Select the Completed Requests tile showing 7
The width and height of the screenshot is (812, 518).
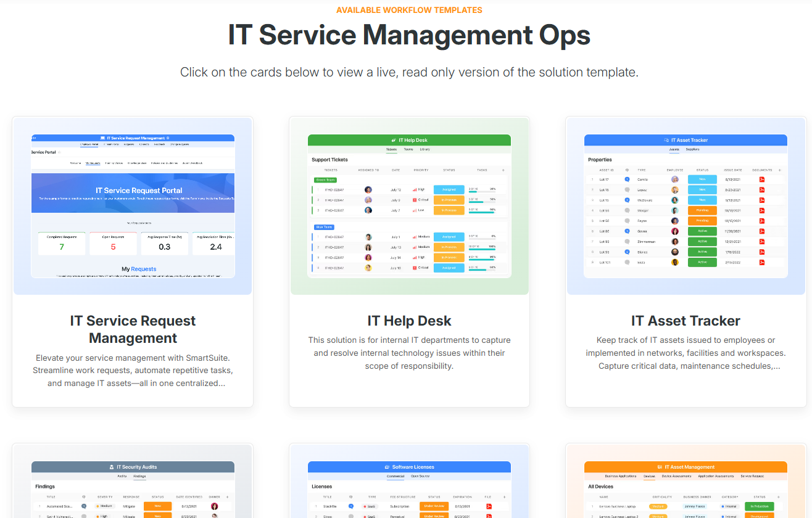(x=62, y=244)
